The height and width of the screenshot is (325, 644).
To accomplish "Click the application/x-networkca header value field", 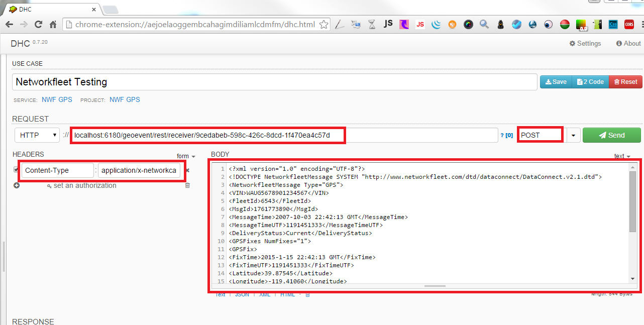I will pos(139,170).
